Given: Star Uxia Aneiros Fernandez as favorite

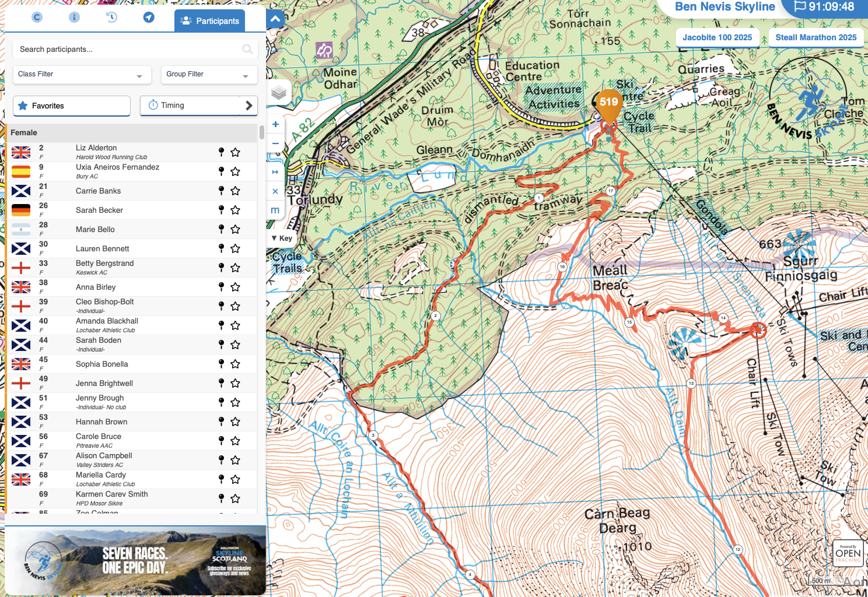Looking at the screenshot, I should click(235, 171).
